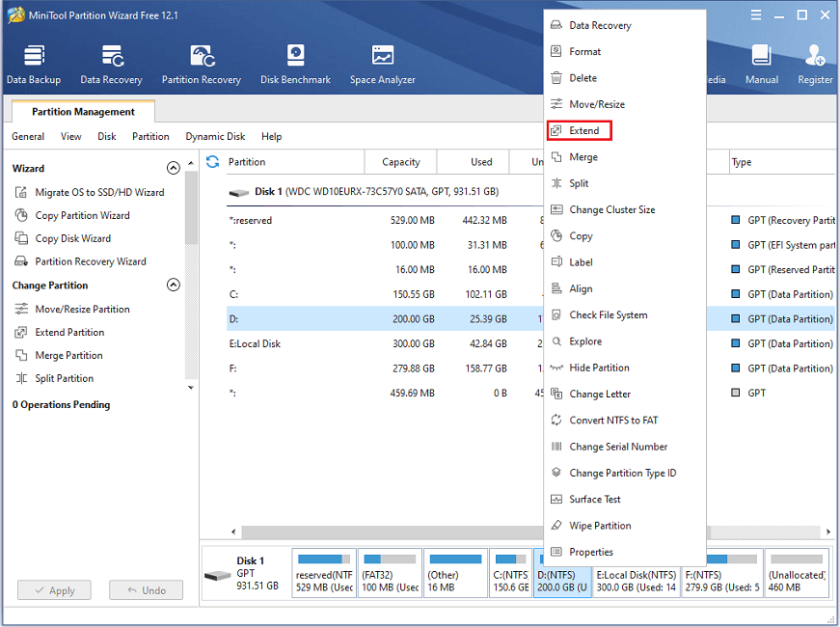Open the Dynamic Disk menu
The height and width of the screenshot is (627, 840).
[x=215, y=137]
